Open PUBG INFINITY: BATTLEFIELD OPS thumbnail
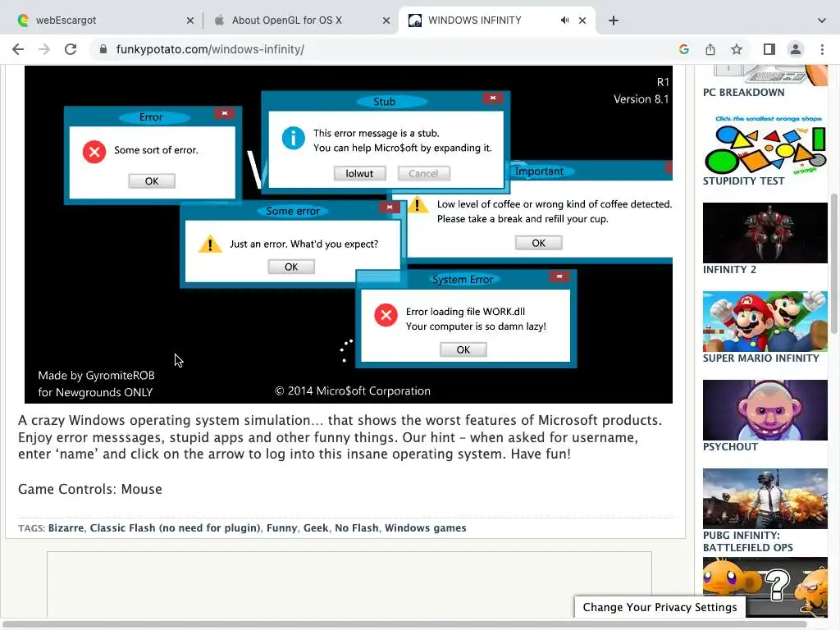The width and height of the screenshot is (840, 630). [x=765, y=499]
